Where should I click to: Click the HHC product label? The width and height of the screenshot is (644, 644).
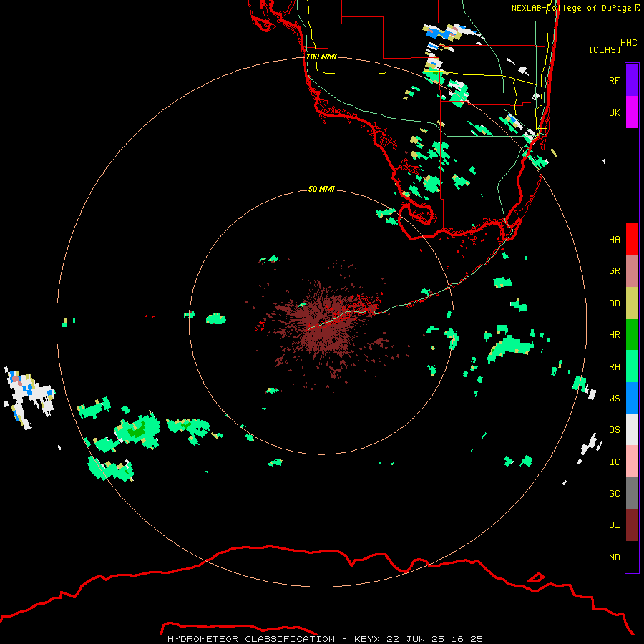click(628, 43)
